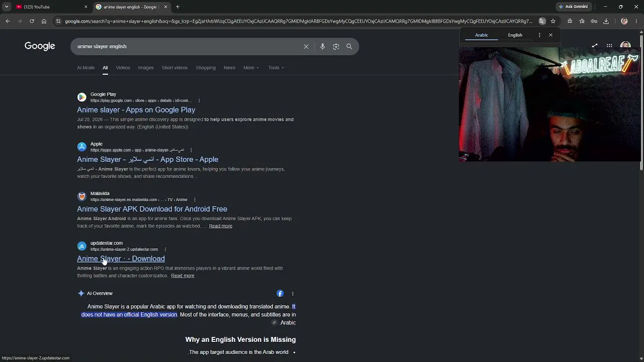Image resolution: width=644 pixels, height=362 pixels.
Task: Click the AI Overview sparkle icon
Action: pos(80,293)
